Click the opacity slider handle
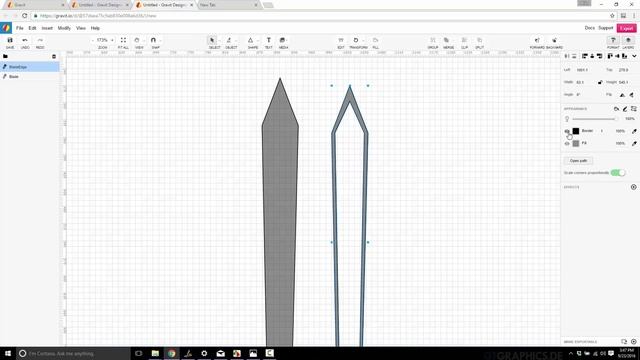Screen dimensions: 640x360 point(616,119)
